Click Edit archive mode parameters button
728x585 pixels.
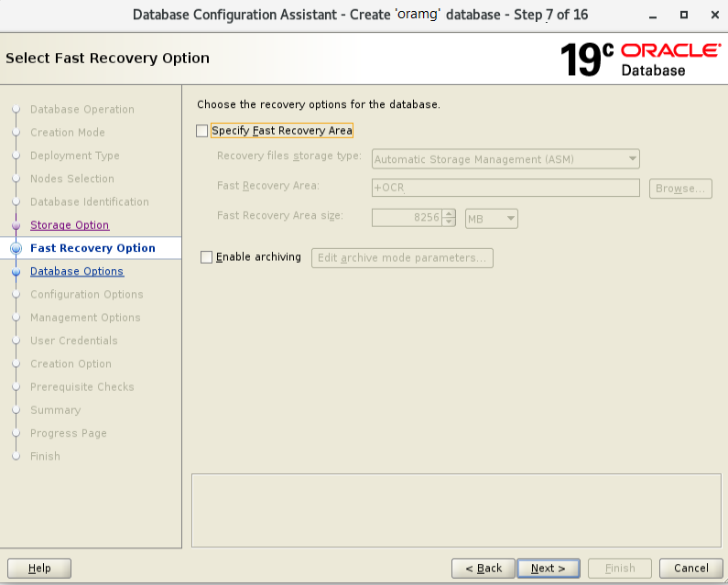pyautogui.click(x=402, y=258)
